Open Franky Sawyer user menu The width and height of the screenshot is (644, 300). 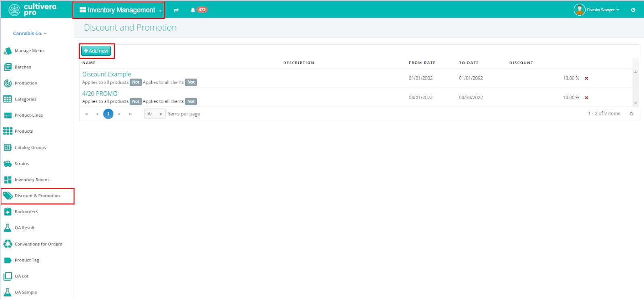tap(597, 10)
